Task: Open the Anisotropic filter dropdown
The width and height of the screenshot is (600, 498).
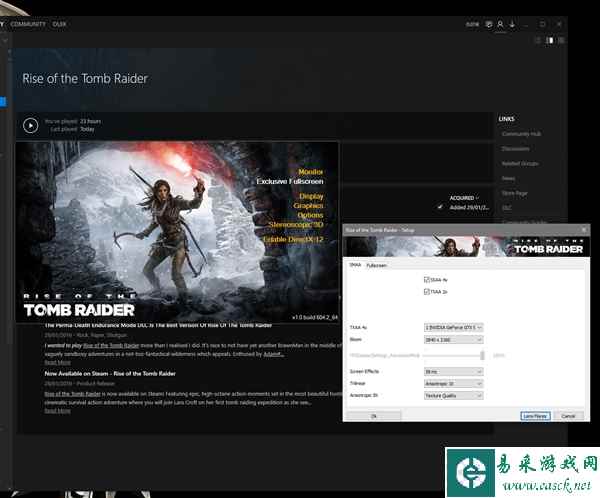Action: pyautogui.click(x=453, y=384)
